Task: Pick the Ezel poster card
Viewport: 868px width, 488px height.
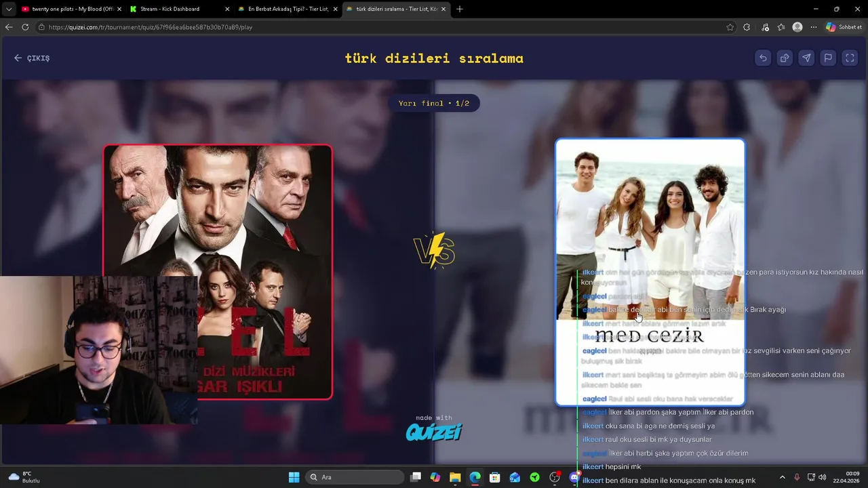Action: coord(218,272)
